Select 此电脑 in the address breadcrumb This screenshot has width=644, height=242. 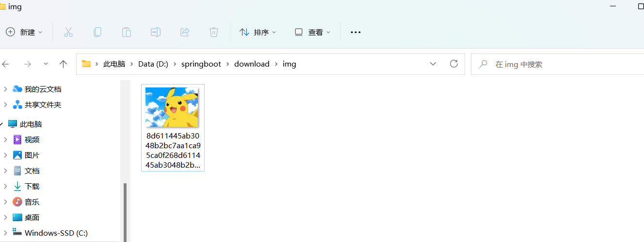pos(114,64)
